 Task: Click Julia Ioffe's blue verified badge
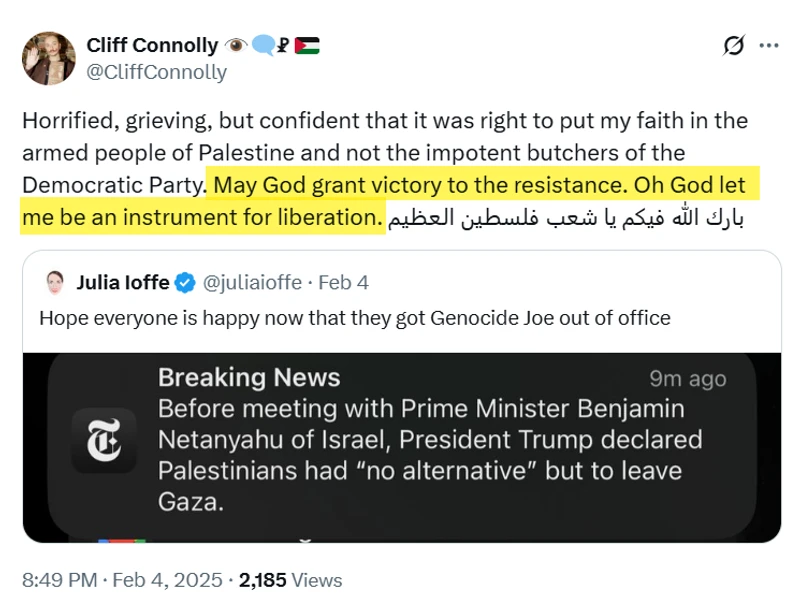click(x=186, y=283)
